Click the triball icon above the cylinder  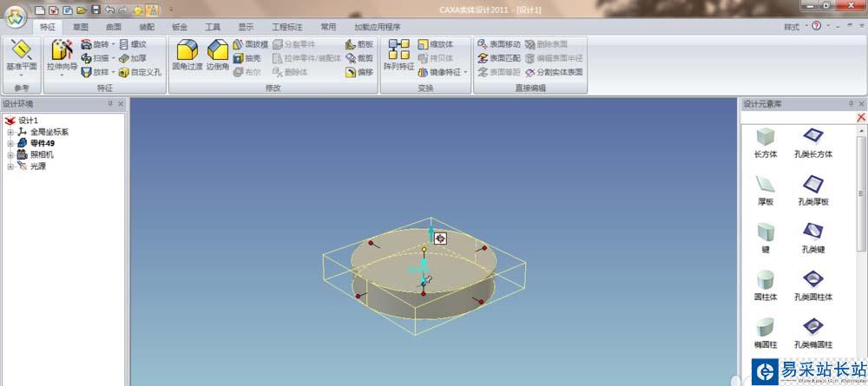click(x=440, y=239)
